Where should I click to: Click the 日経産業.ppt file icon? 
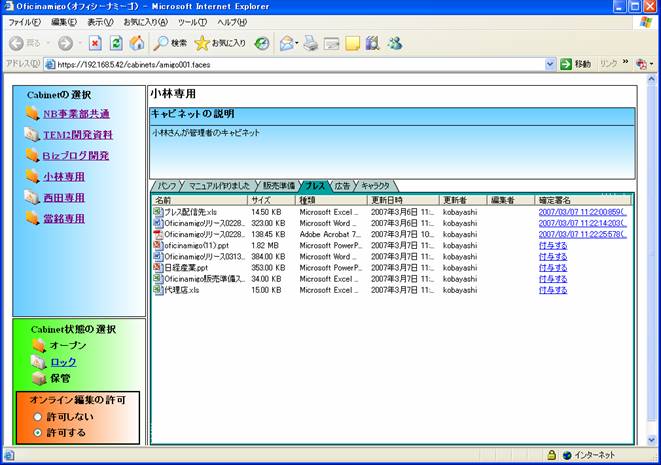pos(157,268)
